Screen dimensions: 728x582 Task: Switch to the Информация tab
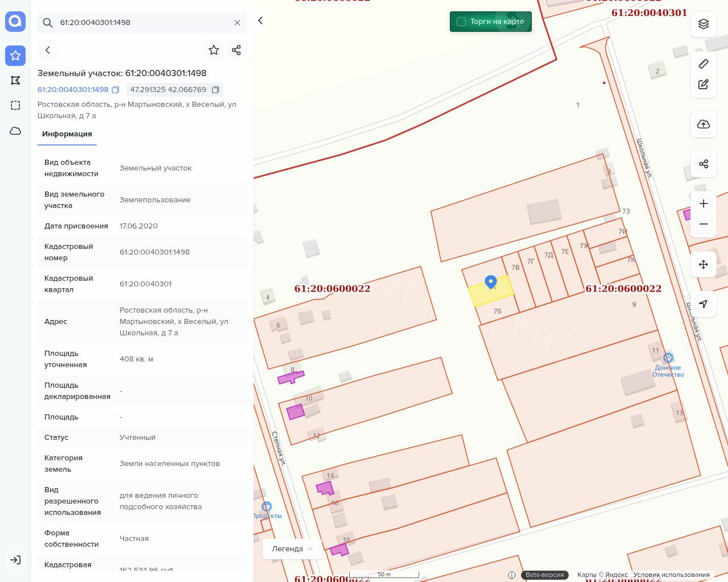coord(67,134)
